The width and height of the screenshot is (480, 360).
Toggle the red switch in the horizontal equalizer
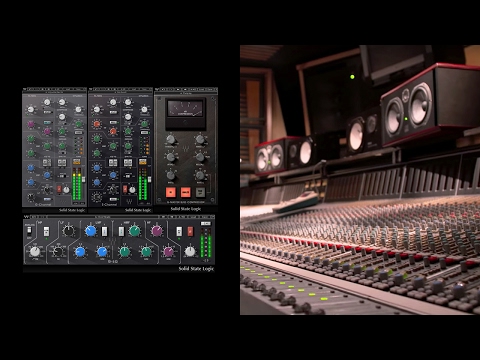pos(190,231)
